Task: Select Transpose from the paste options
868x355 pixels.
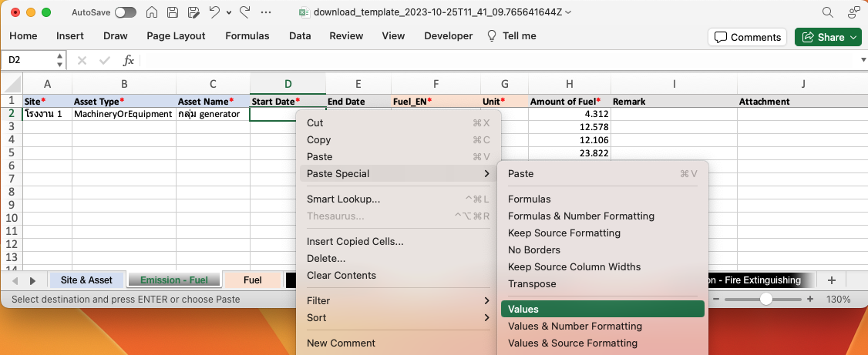Action: point(532,283)
